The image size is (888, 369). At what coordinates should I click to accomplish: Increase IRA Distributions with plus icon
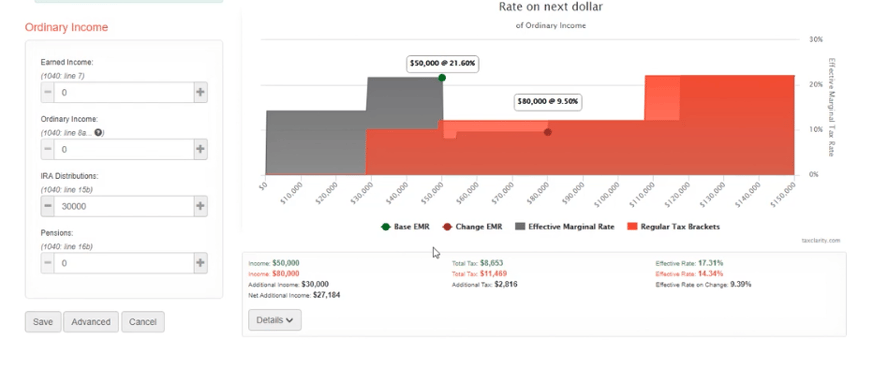pyautogui.click(x=200, y=206)
